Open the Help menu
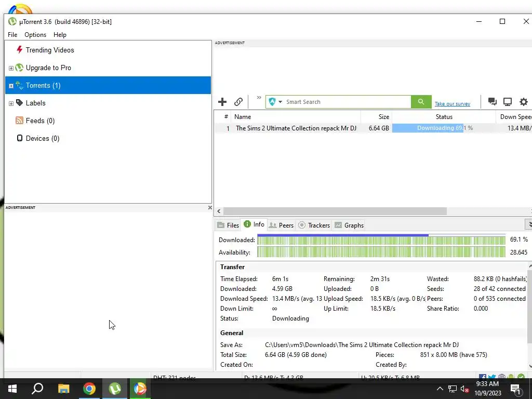The width and height of the screenshot is (532, 399). click(60, 35)
